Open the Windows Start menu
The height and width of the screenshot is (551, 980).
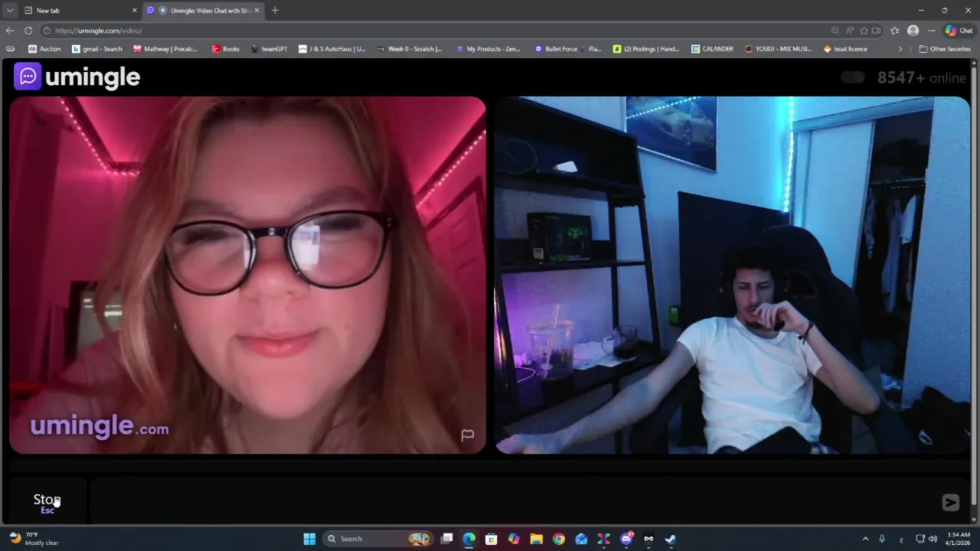point(309,539)
